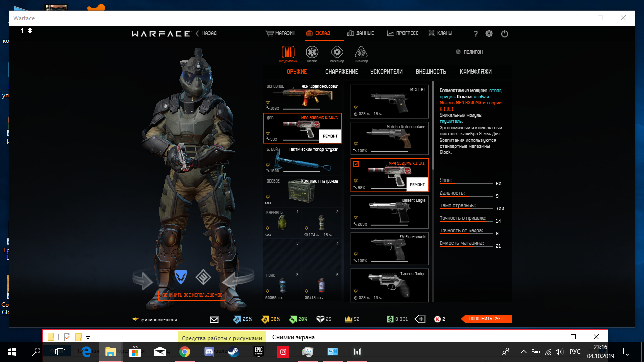This screenshot has height=362, width=644.
Task: Switch input language via РУС indicator
Action: (575, 352)
